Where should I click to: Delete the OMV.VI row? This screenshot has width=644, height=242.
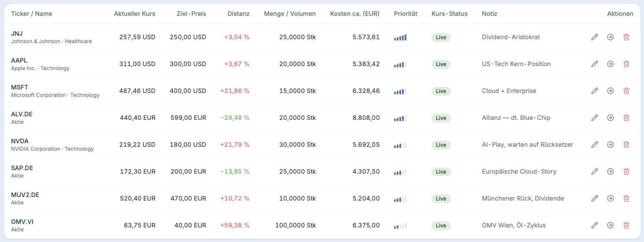tap(626, 226)
